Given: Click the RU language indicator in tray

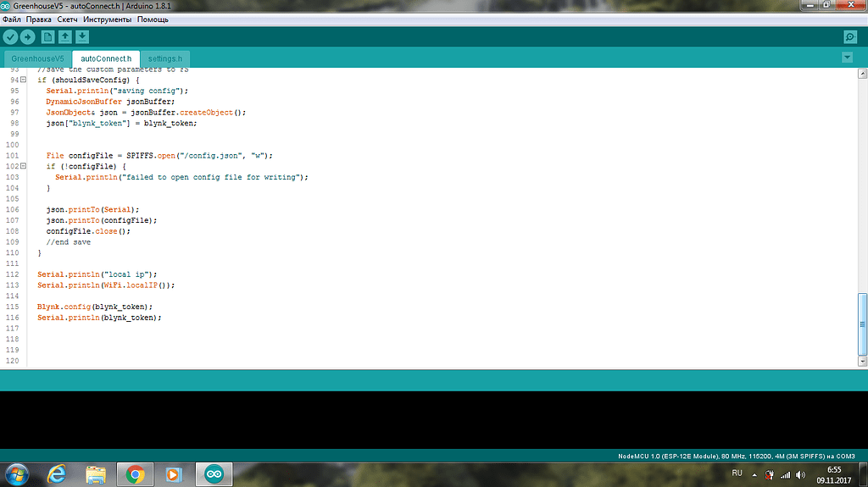Looking at the screenshot, I should (x=737, y=473).
